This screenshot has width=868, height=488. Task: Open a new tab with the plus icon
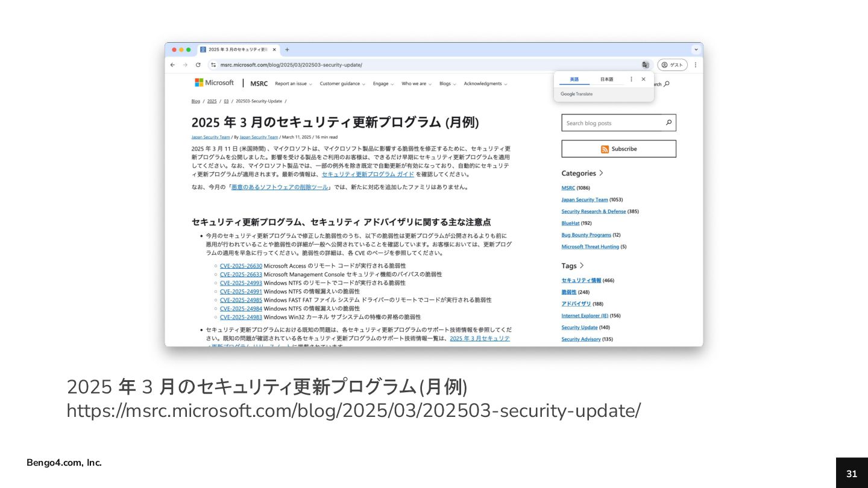click(287, 49)
